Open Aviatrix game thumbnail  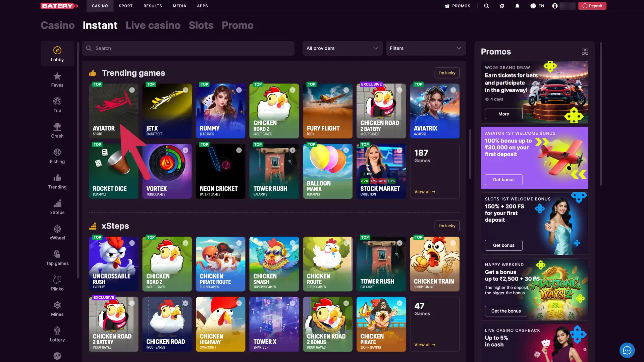tap(435, 111)
